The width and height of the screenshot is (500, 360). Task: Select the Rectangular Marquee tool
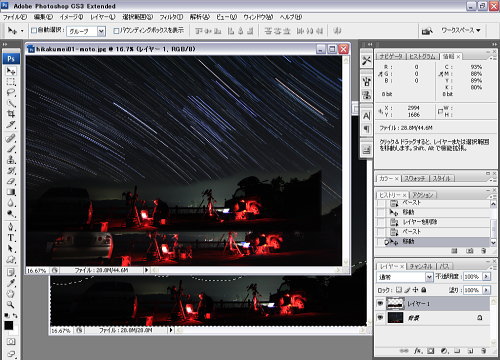(11, 82)
